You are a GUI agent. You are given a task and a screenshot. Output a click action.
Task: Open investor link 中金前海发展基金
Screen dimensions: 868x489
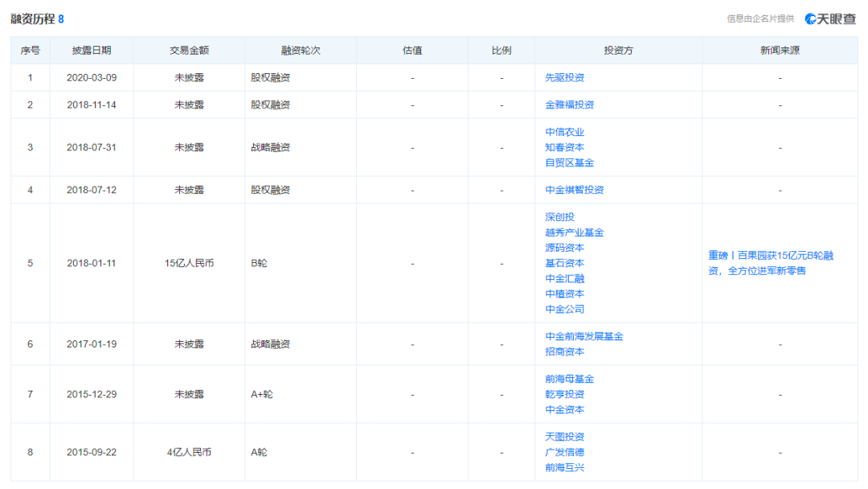click(584, 336)
